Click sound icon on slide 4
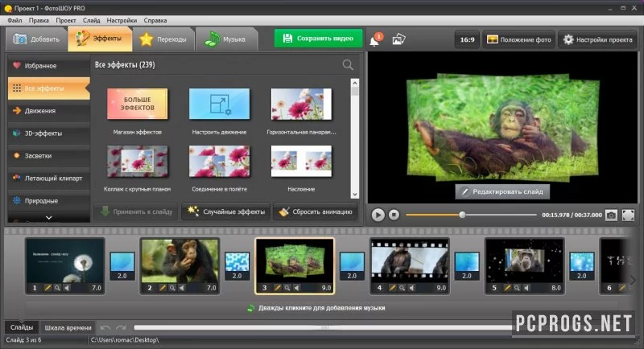 pyautogui.click(x=411, y=288)
